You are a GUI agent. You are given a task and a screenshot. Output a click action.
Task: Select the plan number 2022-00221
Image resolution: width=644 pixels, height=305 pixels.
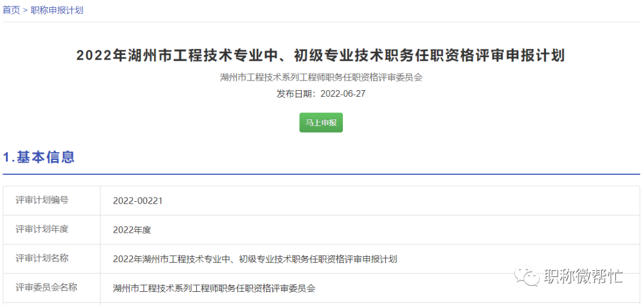[x=138, y=201]
